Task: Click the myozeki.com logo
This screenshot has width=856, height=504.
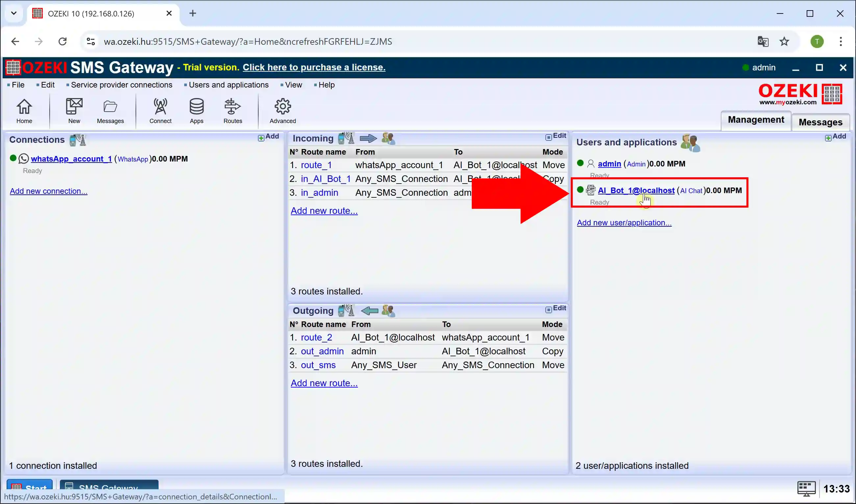Action: pos(800,94)
